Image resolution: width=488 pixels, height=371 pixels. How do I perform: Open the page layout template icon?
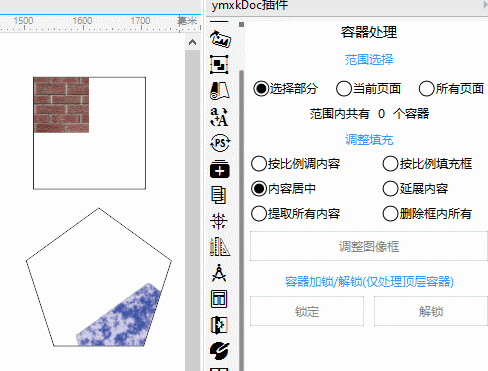(219, 299)
